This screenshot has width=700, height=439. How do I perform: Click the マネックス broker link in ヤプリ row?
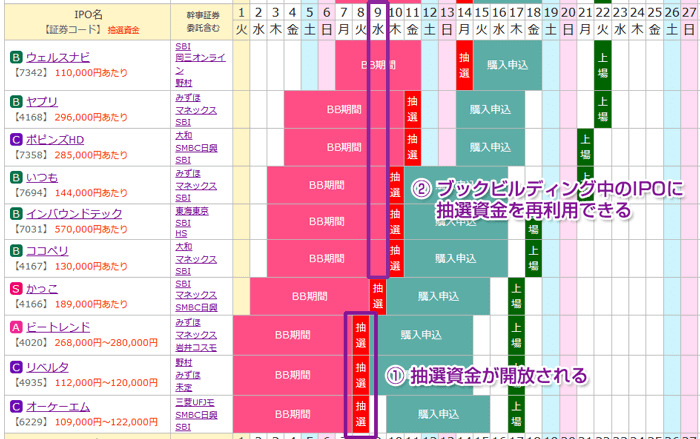[196, 110]
